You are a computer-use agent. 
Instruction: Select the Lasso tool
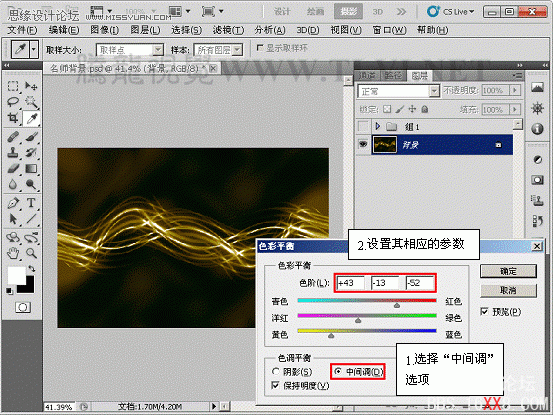pos(13,102)
